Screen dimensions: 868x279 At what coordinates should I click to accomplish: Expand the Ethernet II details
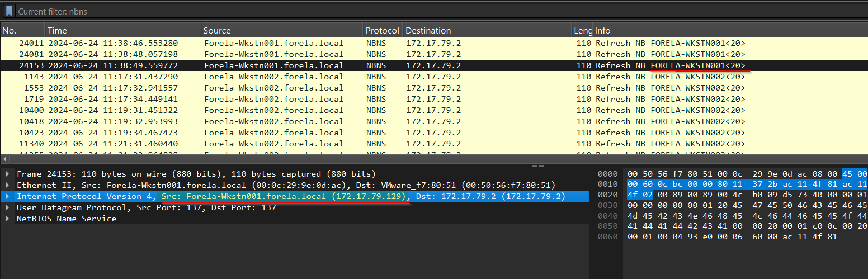7,185
